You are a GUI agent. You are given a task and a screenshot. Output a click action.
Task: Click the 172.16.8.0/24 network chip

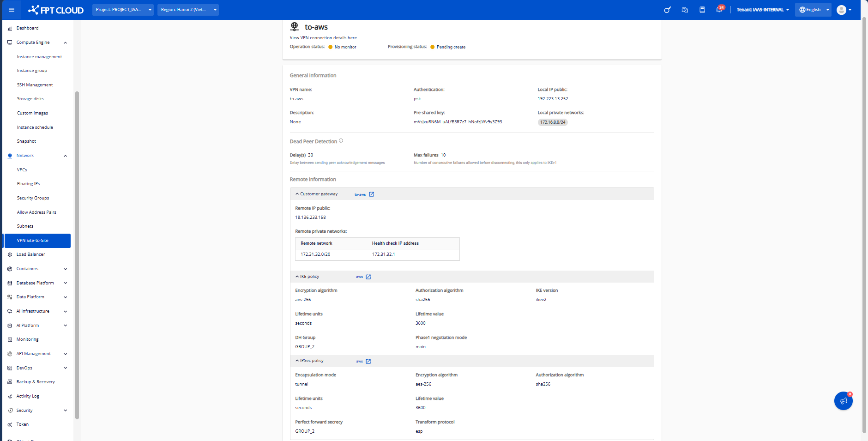[x=553, y=122]
